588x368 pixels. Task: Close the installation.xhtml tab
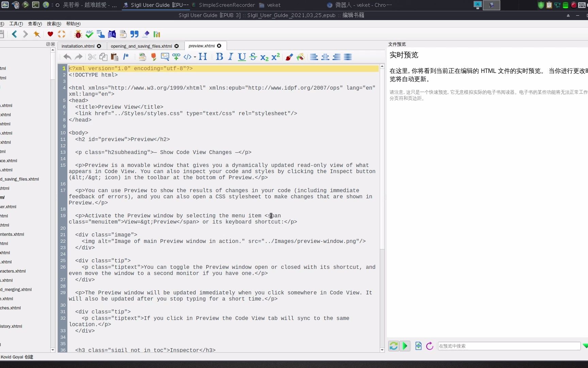tap(99, 46)
